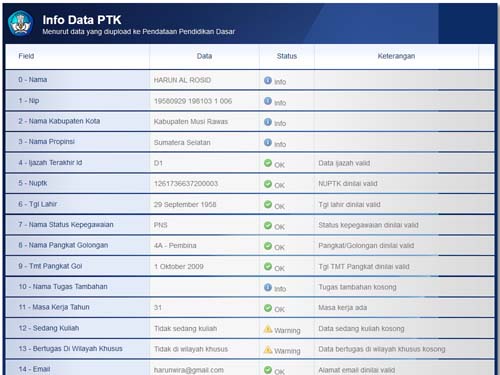Click the green OK icon for Ijazah Terakhir

pyautogui.click(x=268, y=163)
